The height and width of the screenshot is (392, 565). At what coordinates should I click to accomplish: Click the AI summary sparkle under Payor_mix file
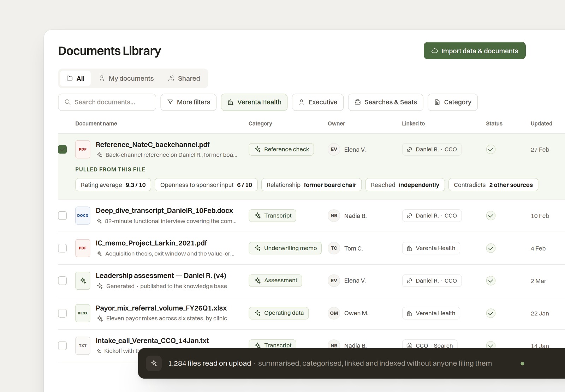(x=100, y=318)
